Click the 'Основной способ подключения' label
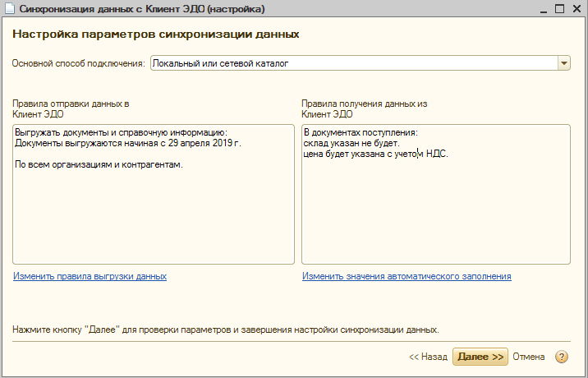Viewport: 588px width, 378px height. click(79, 62)
